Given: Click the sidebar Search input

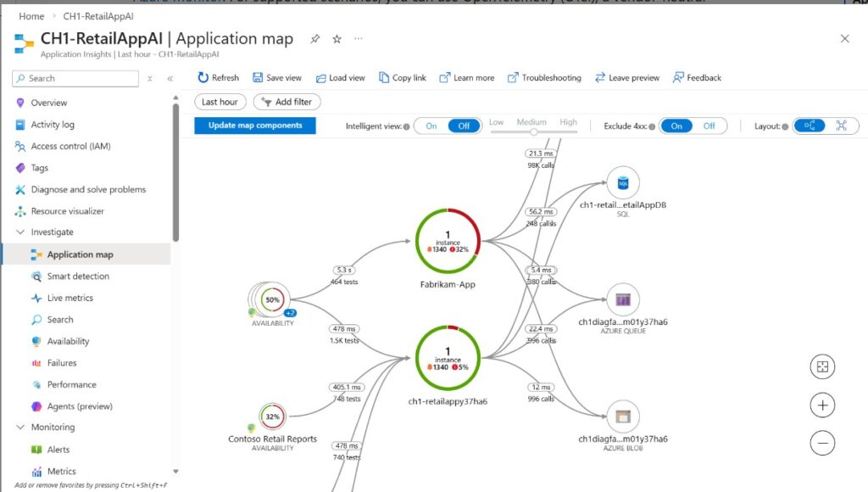Looking at the screenshot, I should (x=75, y=78).
